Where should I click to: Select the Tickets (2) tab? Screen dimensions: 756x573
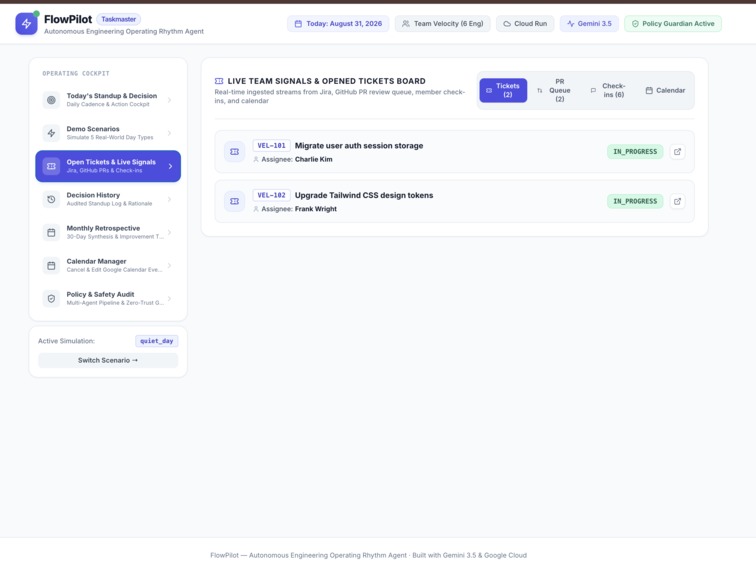[x=503, y=90]
